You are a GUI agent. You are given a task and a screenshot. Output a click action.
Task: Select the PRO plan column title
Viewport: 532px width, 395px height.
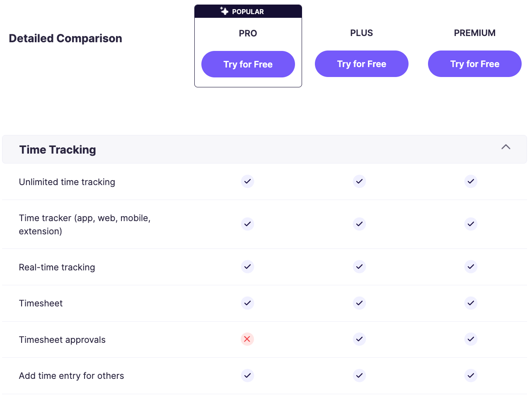point(248,34)
